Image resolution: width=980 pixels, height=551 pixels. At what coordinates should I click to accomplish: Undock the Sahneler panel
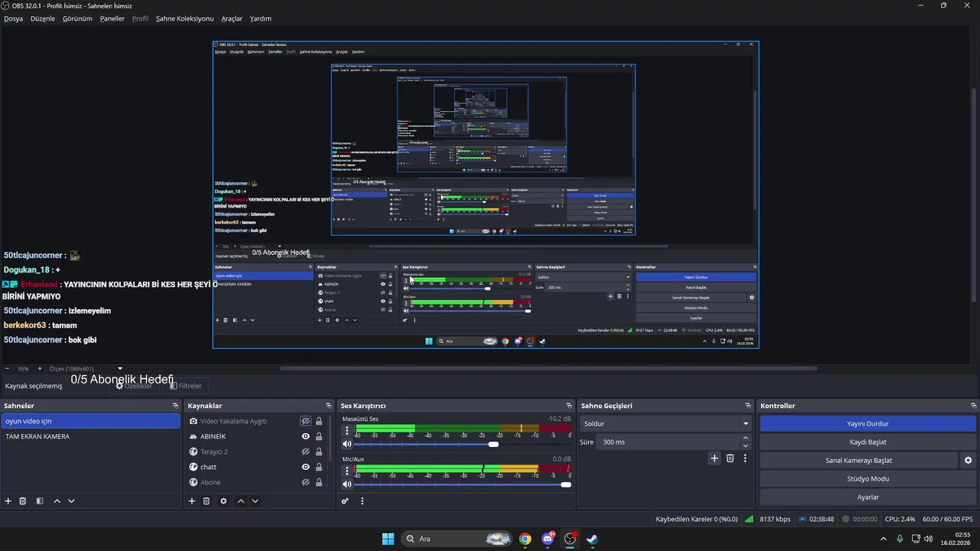176,406
